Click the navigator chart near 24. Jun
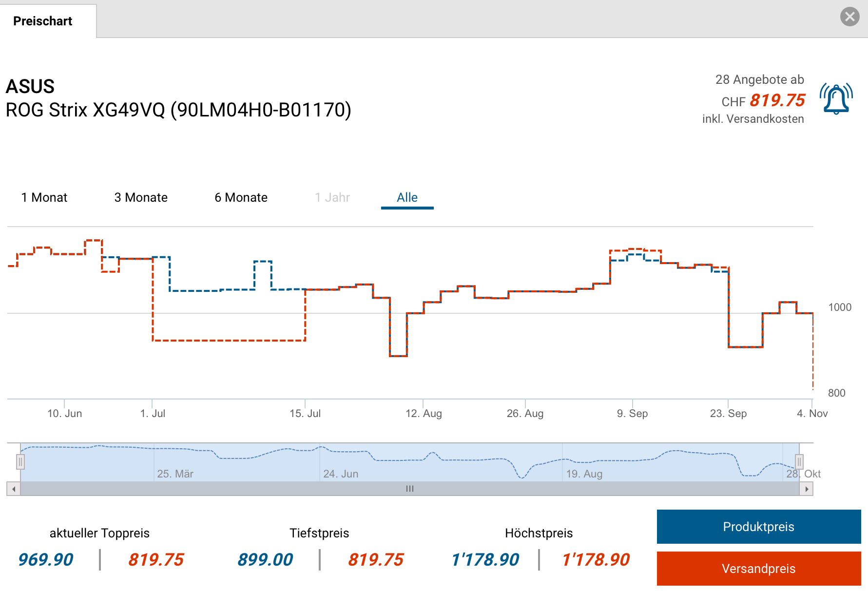The width and height of the screenshot is (868, 591). point(340,463)
